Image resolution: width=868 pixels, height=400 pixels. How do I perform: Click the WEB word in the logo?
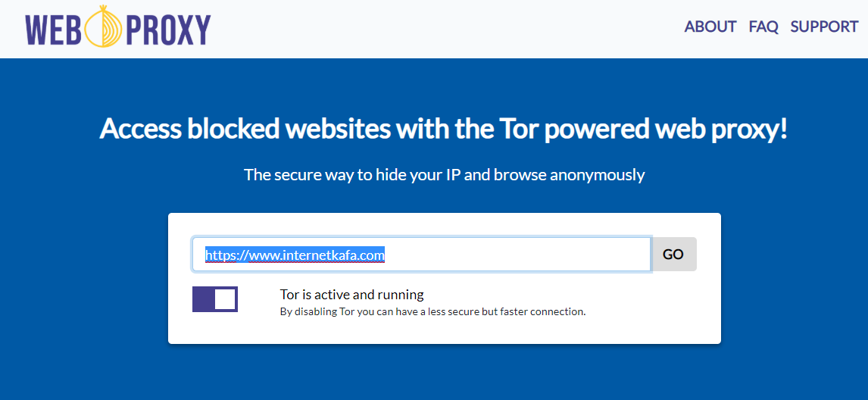(x=54, y=28)
